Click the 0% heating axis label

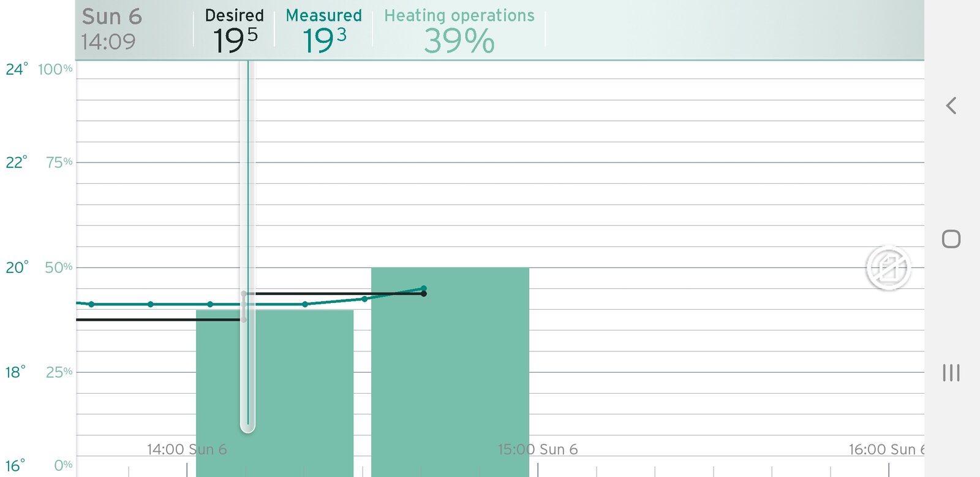click(x=63, y=465)
